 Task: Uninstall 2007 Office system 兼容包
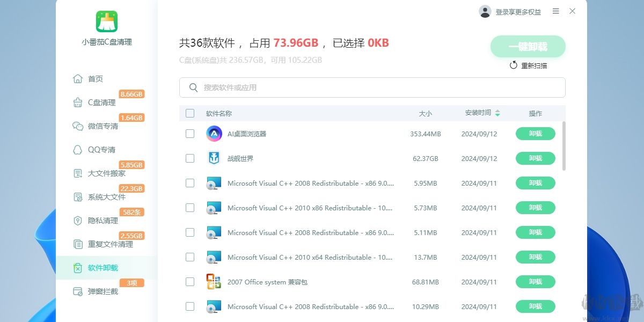536,282
